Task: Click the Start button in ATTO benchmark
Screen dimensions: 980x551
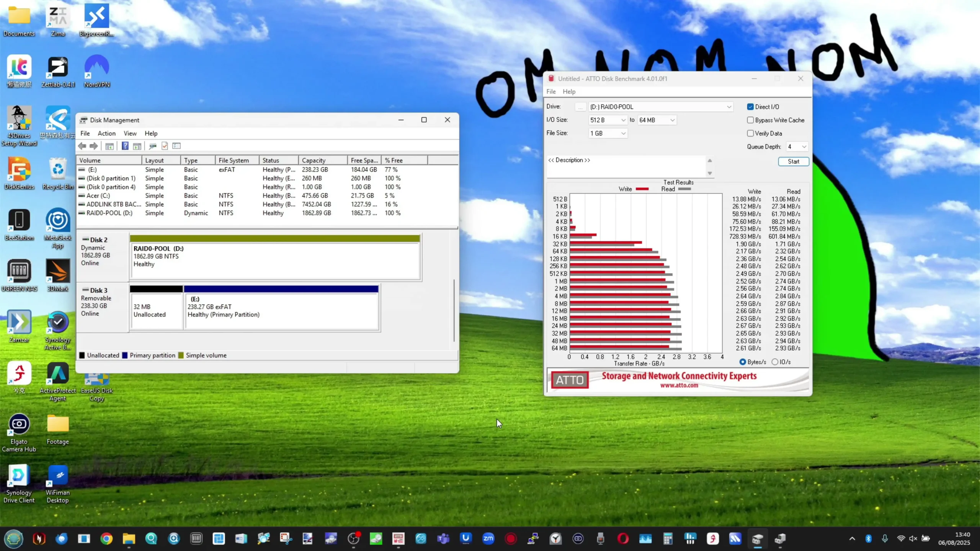Action: (x=793, y=161)
